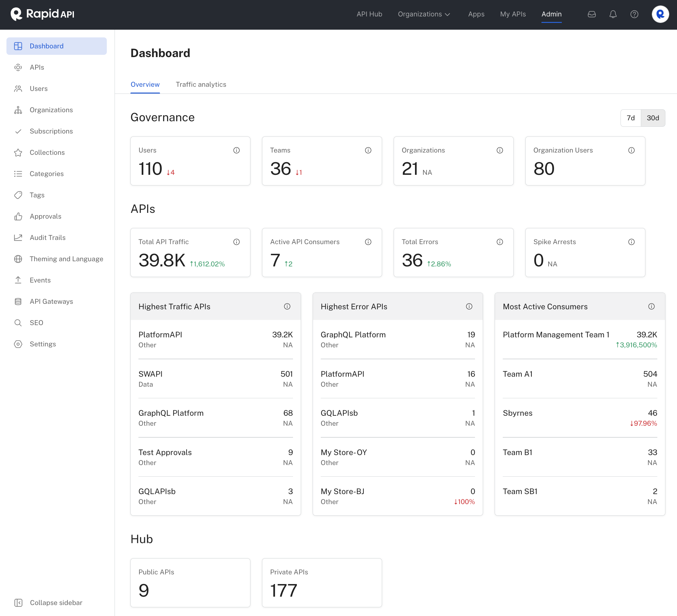Image resolution: width=677 pixels, height=616 pixels.
Task: Click the PlatformAPI row in Highest Traffic
Action: pos(215,339)
